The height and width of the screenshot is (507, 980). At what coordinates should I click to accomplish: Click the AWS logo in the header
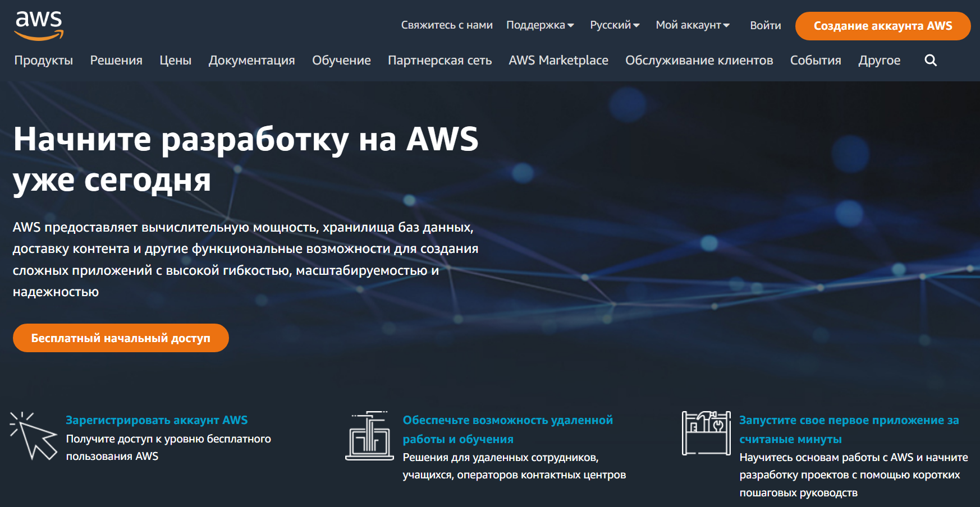pyautogui.click(x=39, y=26)
